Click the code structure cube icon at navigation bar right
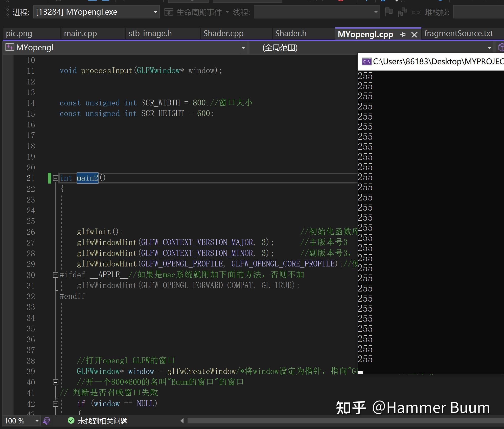This screenshot has height=429, width=504. coord(501,47)
